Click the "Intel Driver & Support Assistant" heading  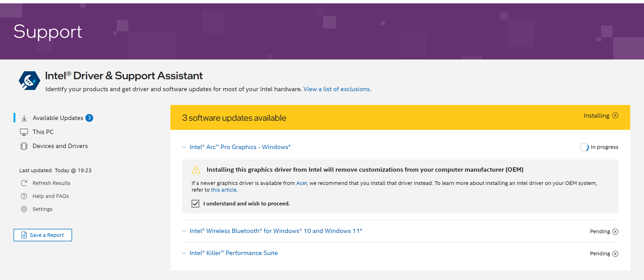tap(124, 76)
